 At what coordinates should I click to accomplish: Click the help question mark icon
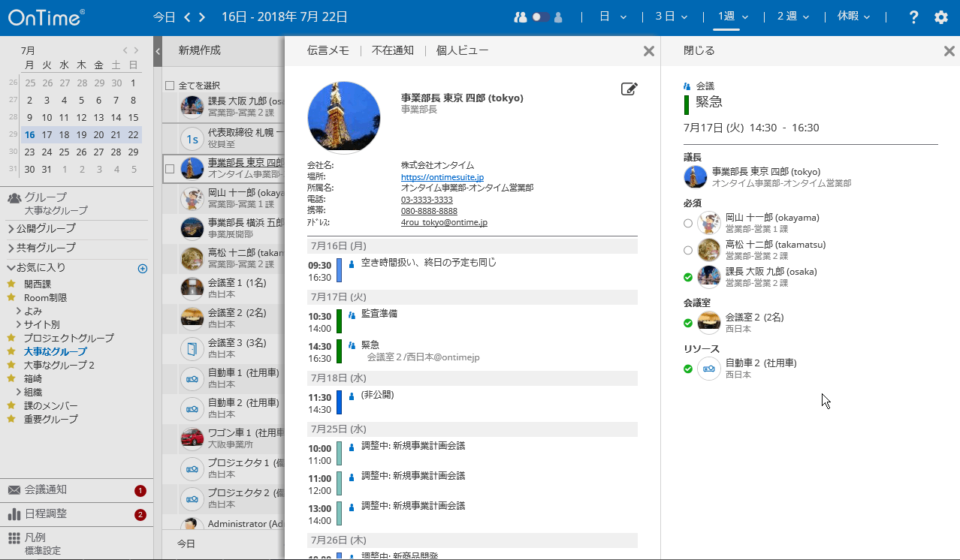pyautogui.click(x=913, y=17)
